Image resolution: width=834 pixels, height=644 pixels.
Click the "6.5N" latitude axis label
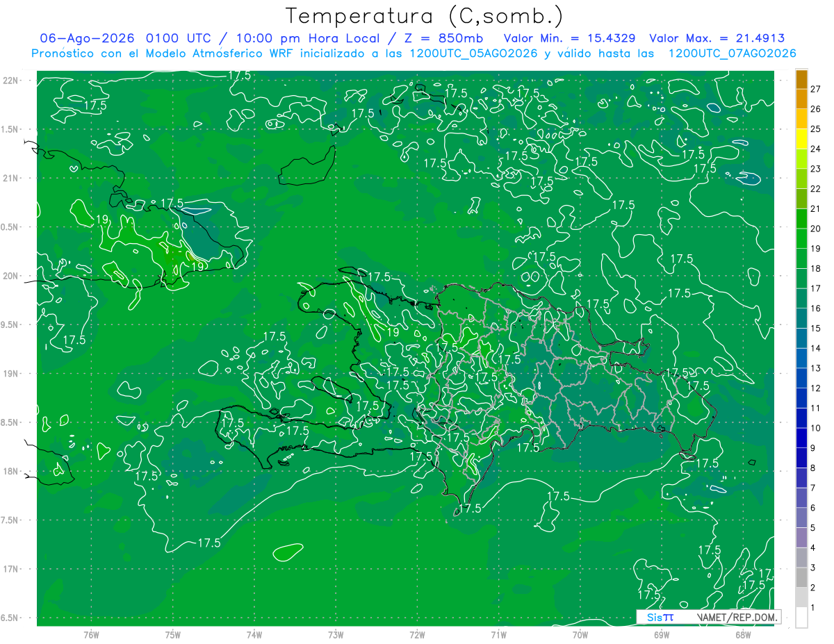pyautogui.click(x=10, y=618)
